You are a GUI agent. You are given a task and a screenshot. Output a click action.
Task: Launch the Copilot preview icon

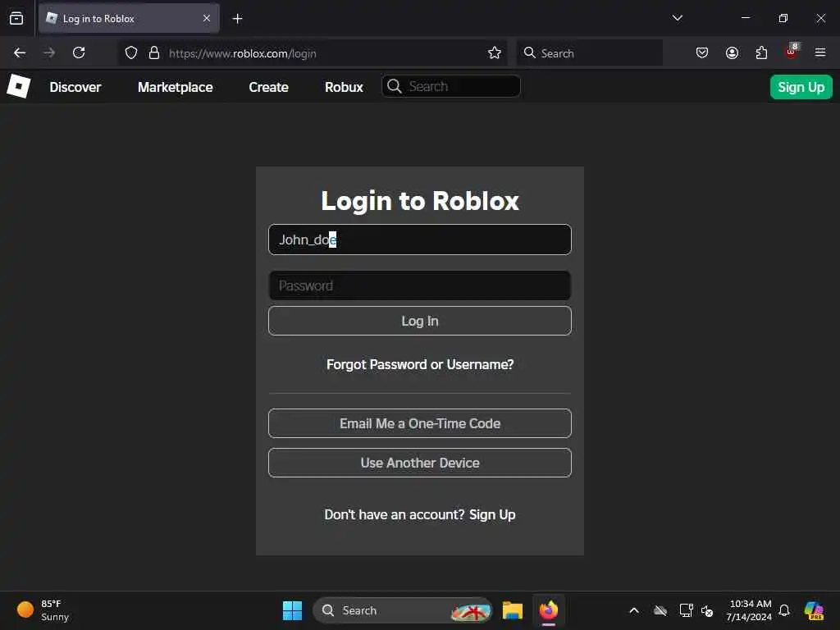[x=814, y=610]
